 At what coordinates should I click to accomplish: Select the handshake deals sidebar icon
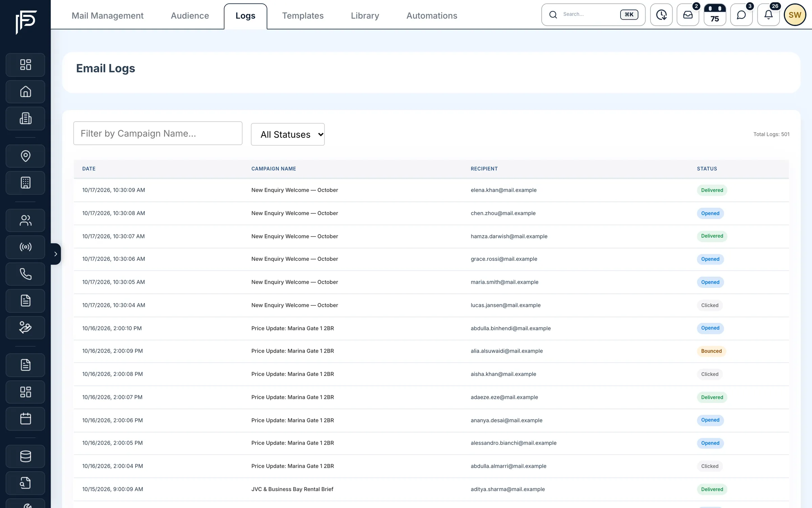[x=25, y=327]
